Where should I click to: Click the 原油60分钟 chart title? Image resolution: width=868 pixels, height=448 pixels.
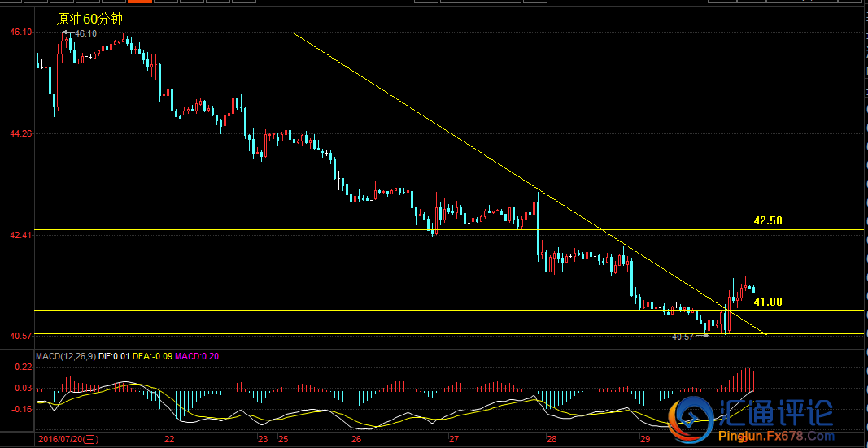[x=89, y=20]
